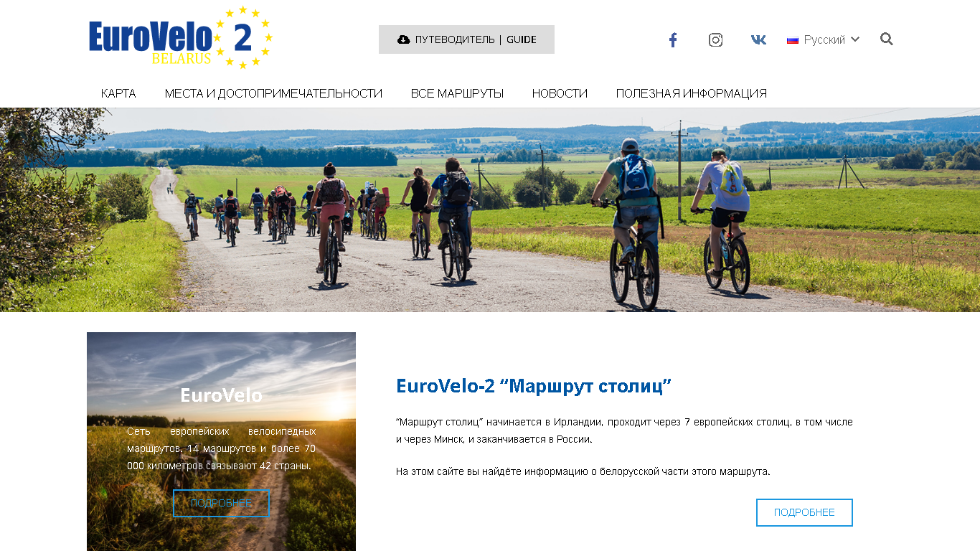
Task: Click the EuroVelo-2 "Маршрут столиц" heading
Action: pyautogui.click(x=534, y=386)
